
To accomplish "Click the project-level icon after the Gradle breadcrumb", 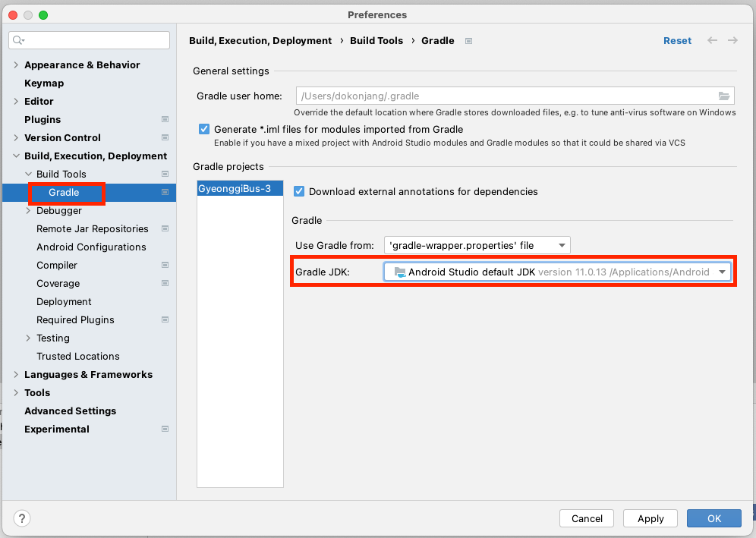I will click(468, 41).
